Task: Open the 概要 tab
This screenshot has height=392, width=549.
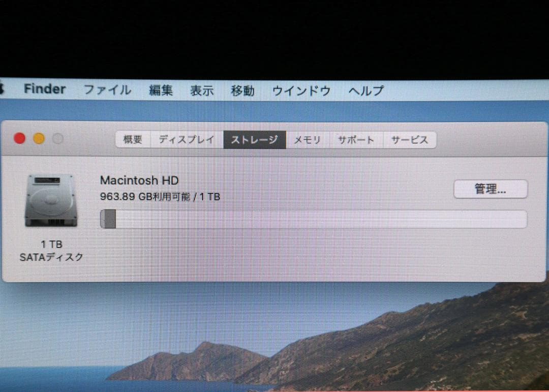Action: click(x=133, y=139)
